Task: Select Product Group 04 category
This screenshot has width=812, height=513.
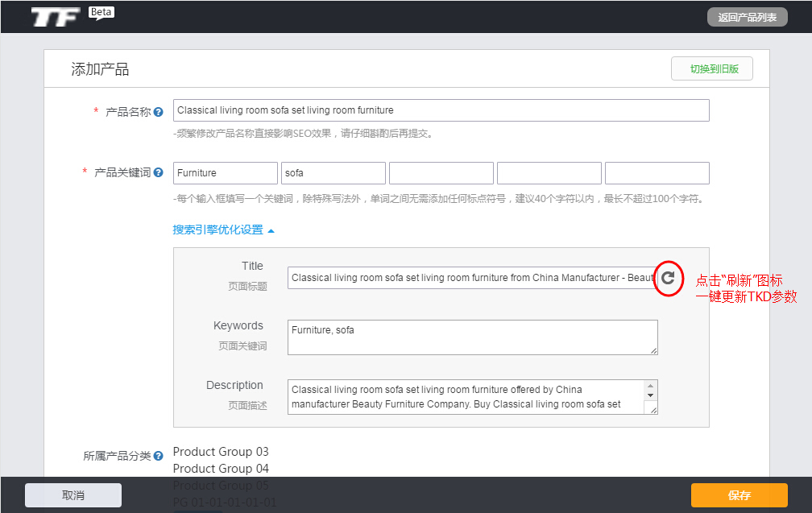Action: [221, 469]
